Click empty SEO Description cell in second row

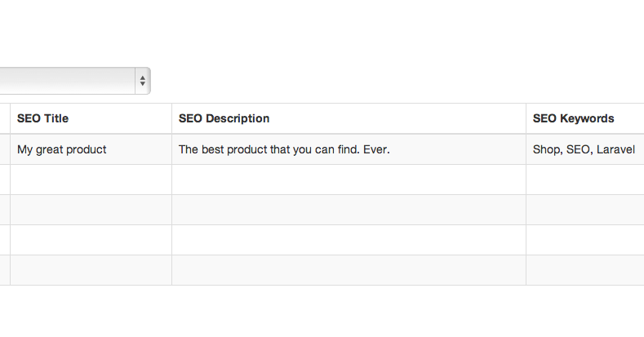click(x=349, y=180)
